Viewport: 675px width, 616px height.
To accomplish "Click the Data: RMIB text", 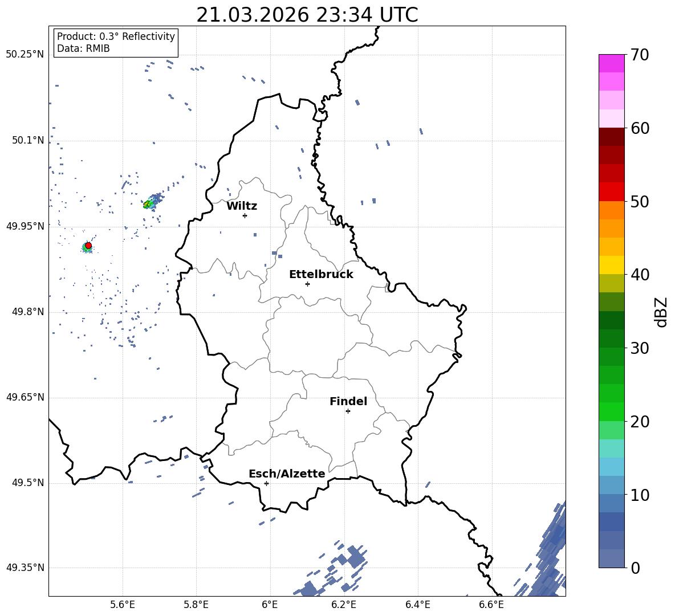I will (83, 48).
